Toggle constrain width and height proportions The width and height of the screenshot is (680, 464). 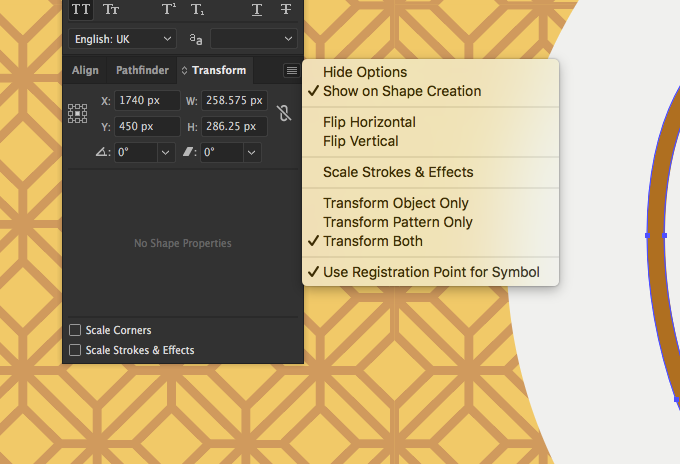pos(284,113)
